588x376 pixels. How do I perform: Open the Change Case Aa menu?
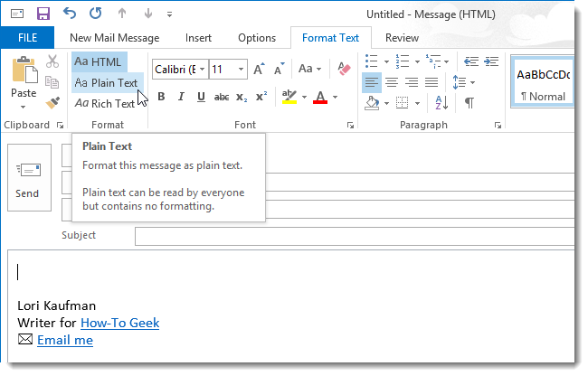click(309, 69)
